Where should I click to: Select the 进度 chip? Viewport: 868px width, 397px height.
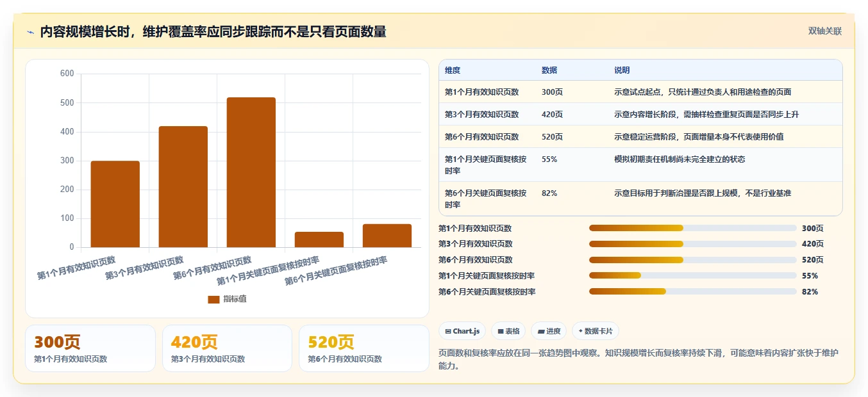[549, 331]
